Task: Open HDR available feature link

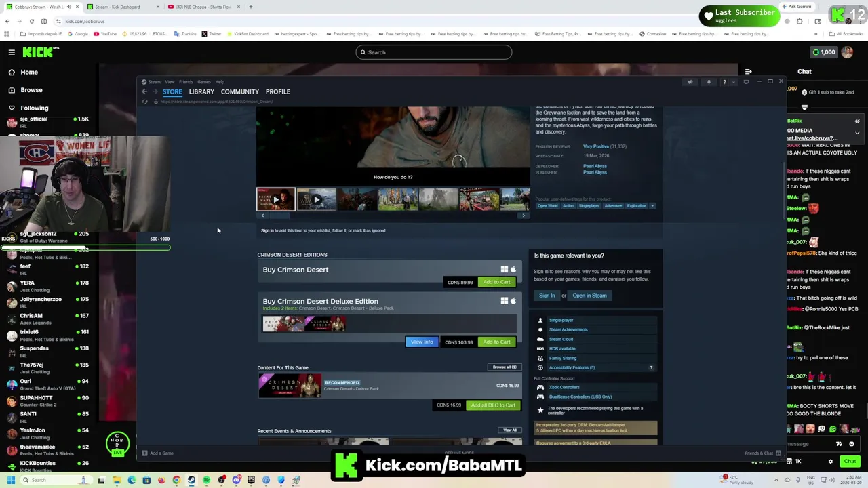Action: (562, 348)
